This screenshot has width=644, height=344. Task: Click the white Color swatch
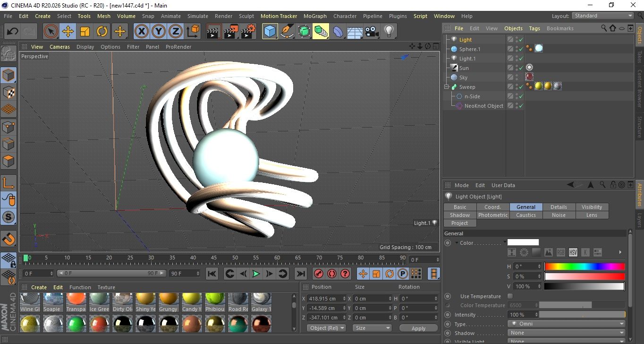coord(523,242)
